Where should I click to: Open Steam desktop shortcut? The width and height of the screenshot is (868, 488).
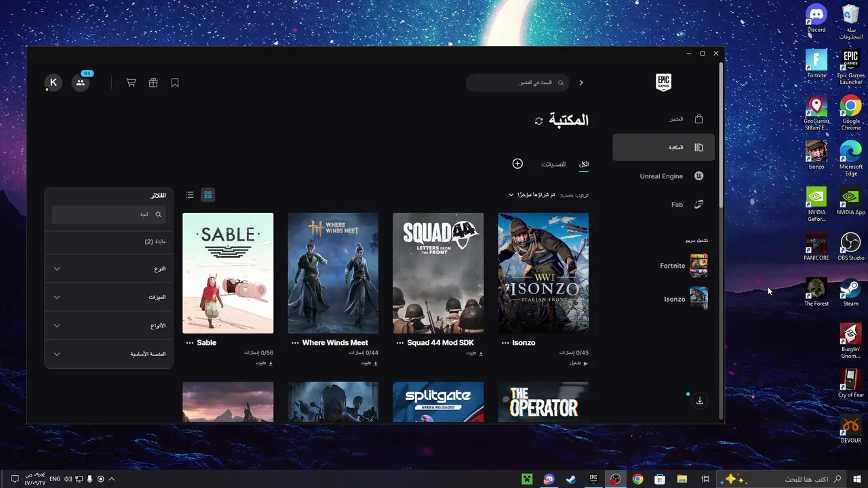click(x=850, y=292)
